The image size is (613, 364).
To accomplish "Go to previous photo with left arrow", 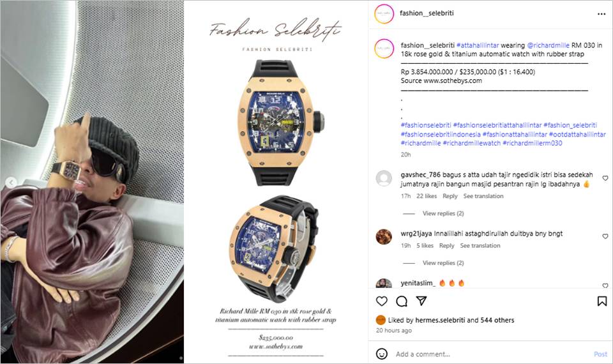I will coord(11,182).
